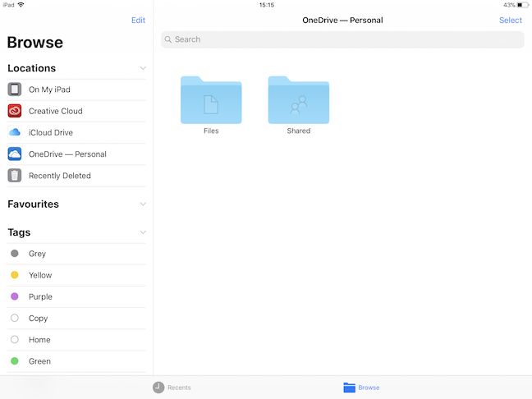Focus the Search field
Image resolution: width=532 pixels, height=399 pixels.
(x=342, y=39)
